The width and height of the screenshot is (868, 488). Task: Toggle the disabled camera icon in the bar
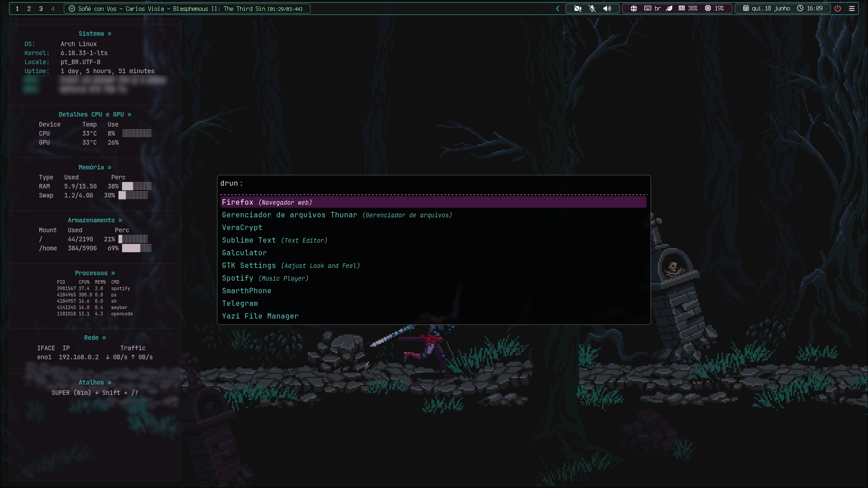pos(578,9)
